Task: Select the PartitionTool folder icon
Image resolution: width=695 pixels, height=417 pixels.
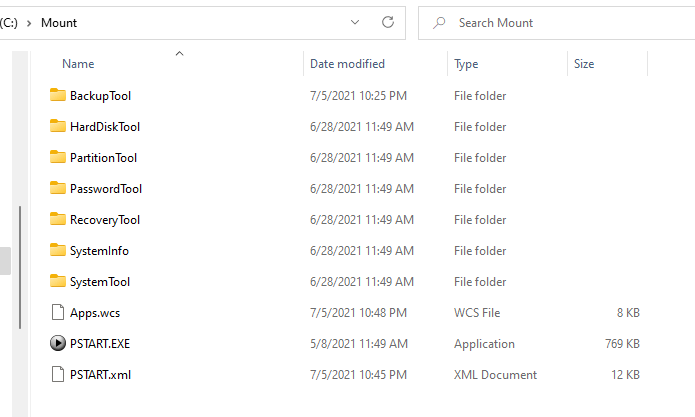Action: click(58, 157)
